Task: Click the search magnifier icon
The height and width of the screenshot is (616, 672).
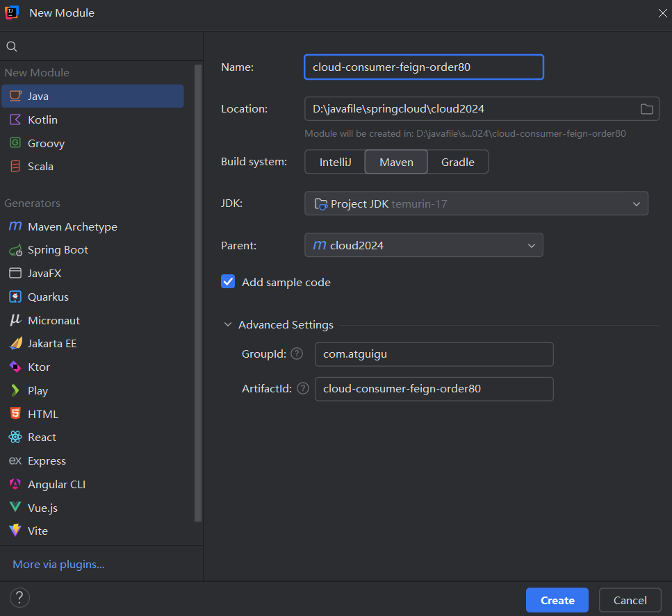Action: (x=12, y=47)
